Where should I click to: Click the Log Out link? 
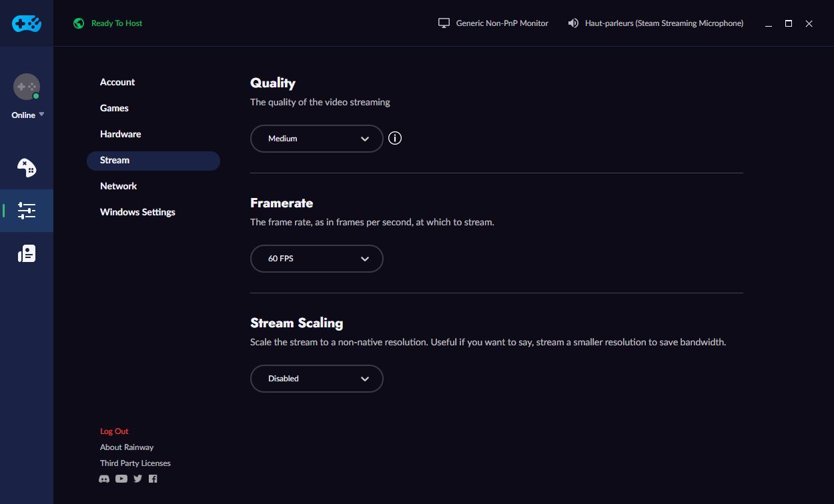(x=114, y=431)
